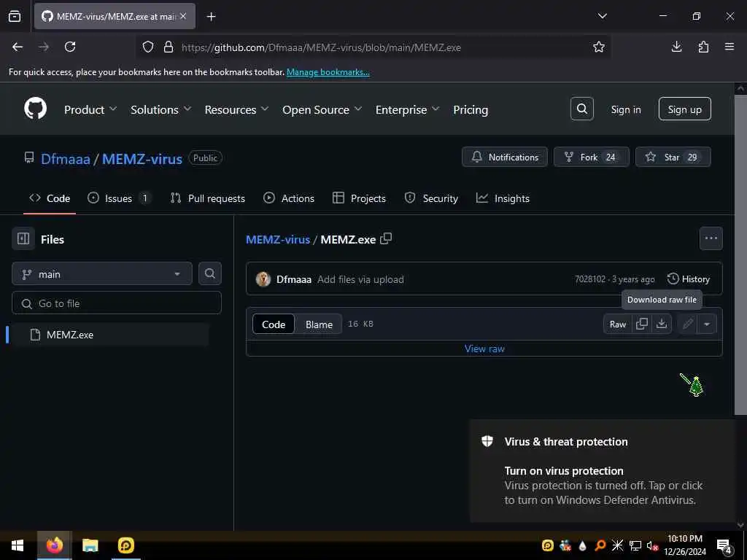This screenshot has width=747, height=560.
Task: Click the site padlock icon
Action: coord(169,47)
